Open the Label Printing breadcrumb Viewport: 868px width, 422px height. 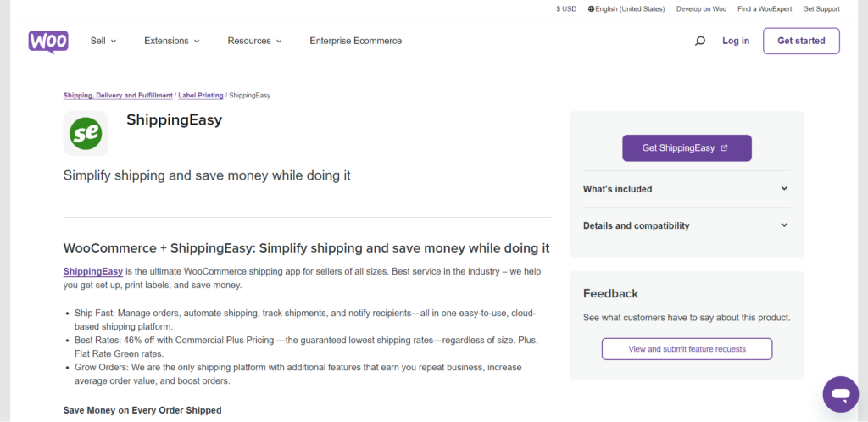200,96
